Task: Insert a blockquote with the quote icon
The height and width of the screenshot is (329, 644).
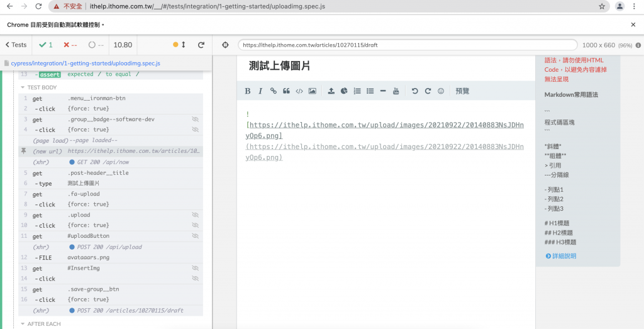Action: (x=286, y=91)
